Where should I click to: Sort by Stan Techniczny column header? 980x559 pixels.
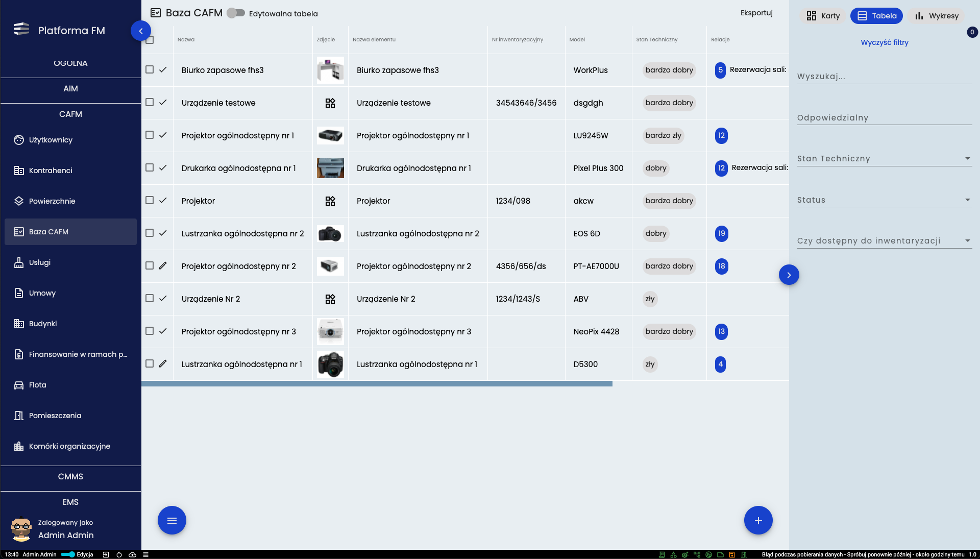click(x=657, y=40)
